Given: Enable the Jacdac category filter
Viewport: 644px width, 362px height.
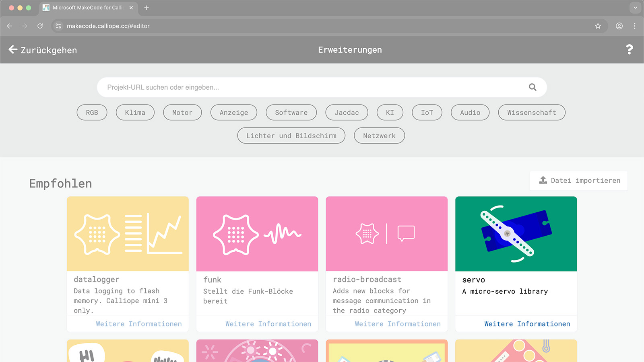Looking at the screenshot, I should [347, 113].
